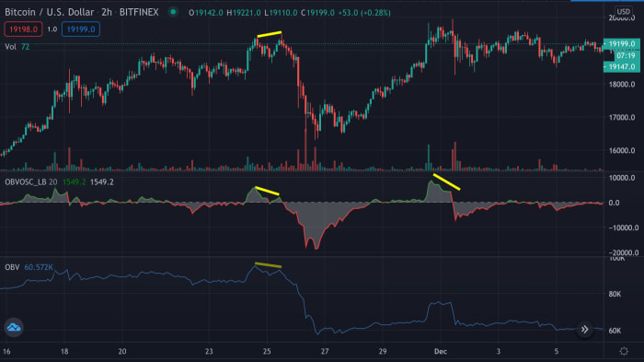This screenshot has width=644, height=362.
Task: Click the green market status dot
Action: coord(173,12)
